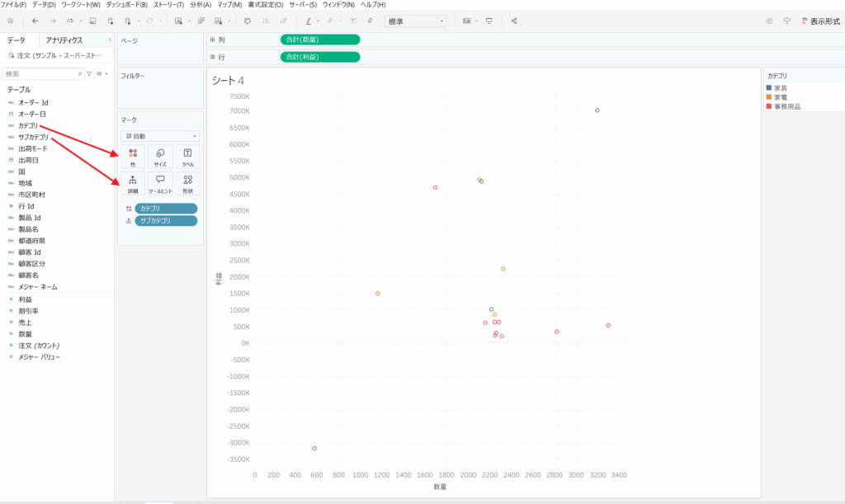Open the 色 (Color) mark card
845x504 pixels.
point(133,157)
